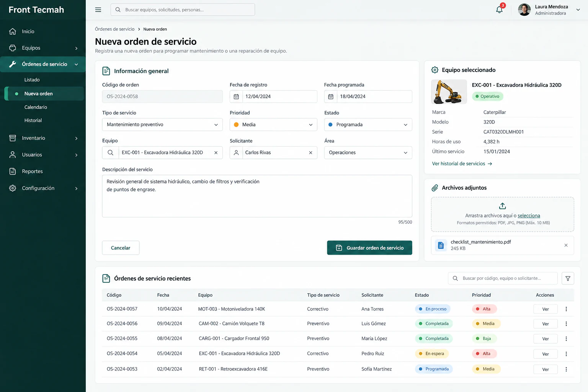Go to Listado in sidebar
588x392 pixels.
32,80
